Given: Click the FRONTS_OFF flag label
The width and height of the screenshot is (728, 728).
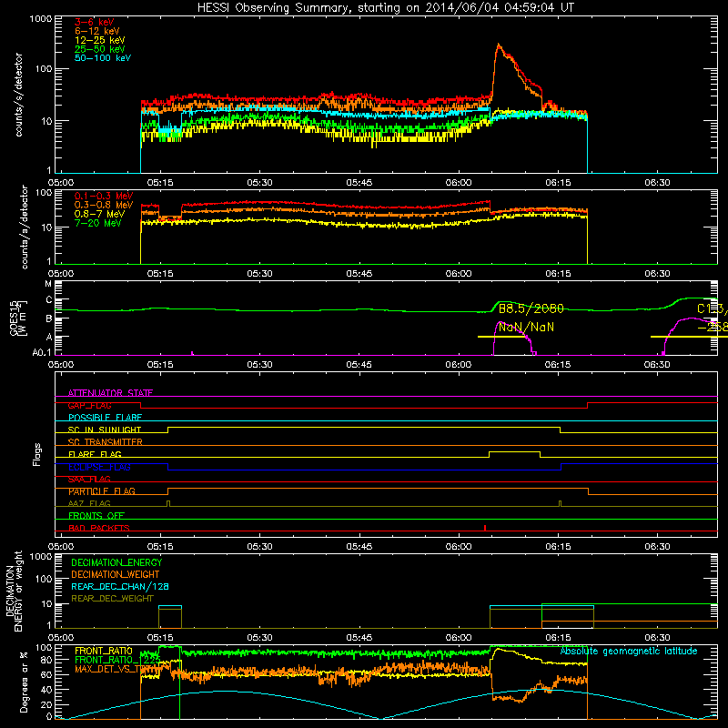Looking at the screenshot, I should point(96,516).
